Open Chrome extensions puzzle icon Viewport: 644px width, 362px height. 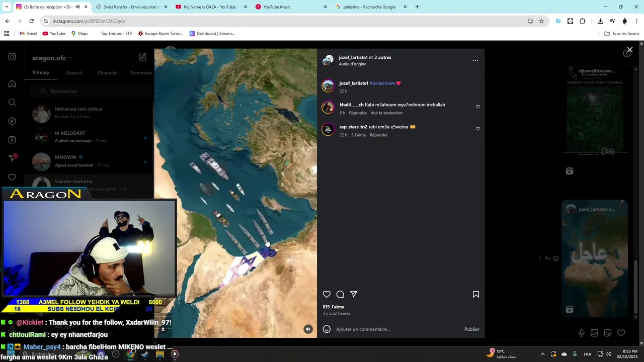click(x=582, y=21)
